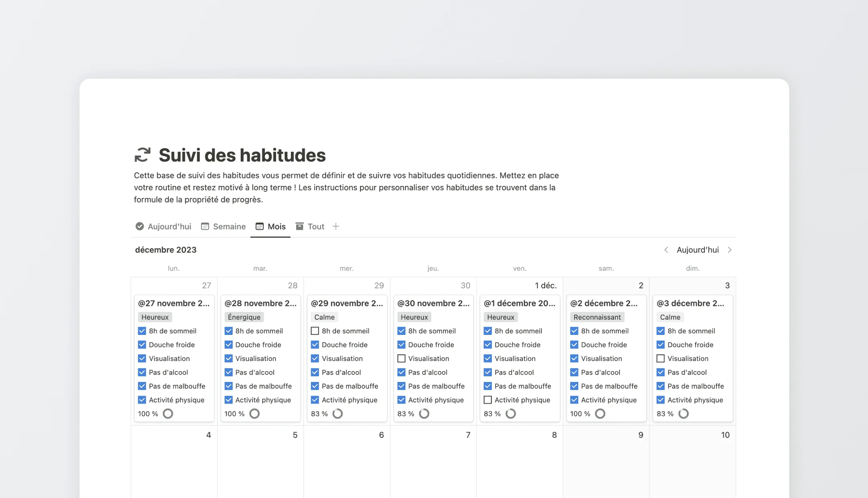868x498 pixels.
Task: Click the archive box icon beside Tout
Action: point(299,227)
